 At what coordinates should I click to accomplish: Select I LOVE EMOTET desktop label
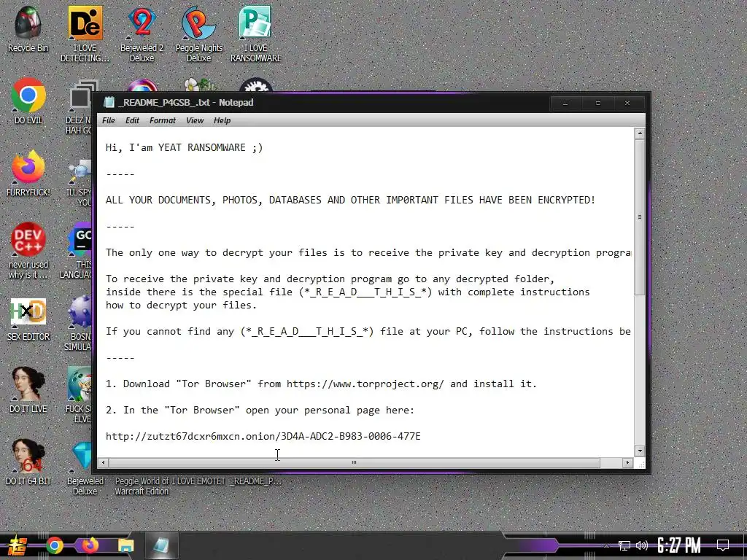(198, 481)
